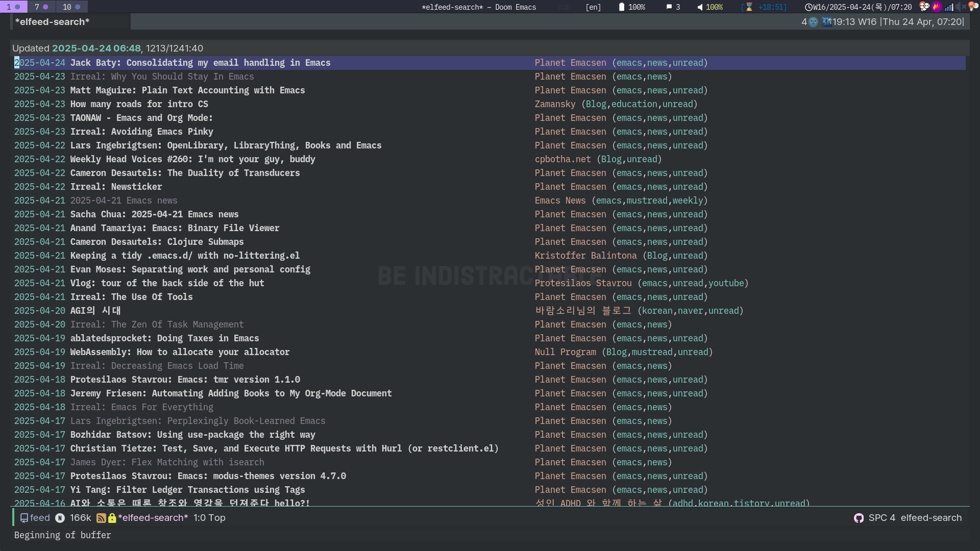This screenshot has width=980, height=551.
Task: Select the AGI의 시대 entry
Action: [x=95, y=311]
